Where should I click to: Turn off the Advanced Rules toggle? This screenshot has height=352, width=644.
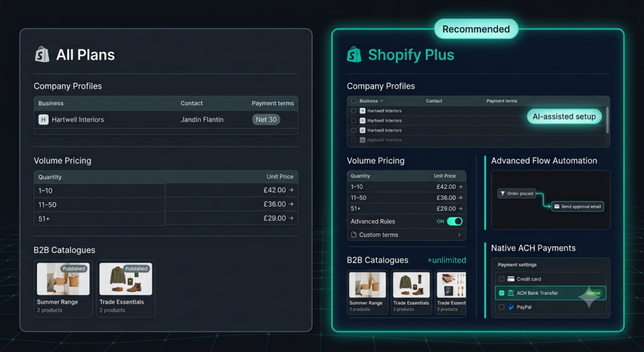click(x=455, y=221)
